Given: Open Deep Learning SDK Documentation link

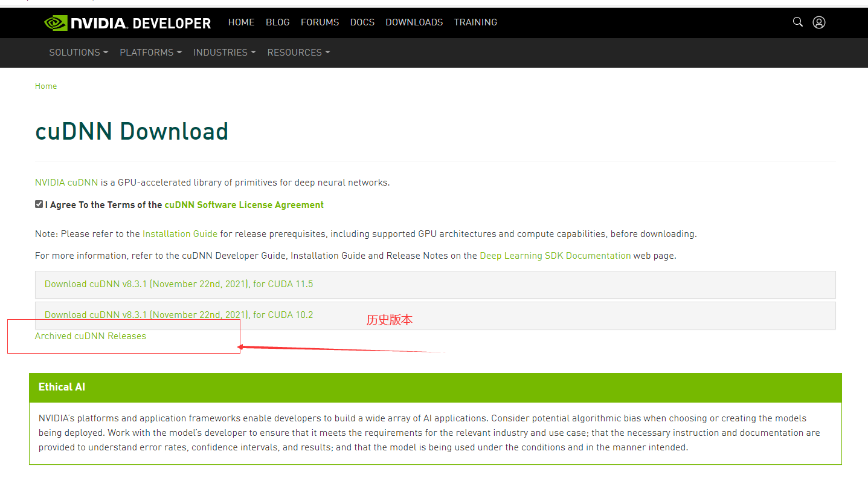Looking at the screenshot, I should pos(555,256).
